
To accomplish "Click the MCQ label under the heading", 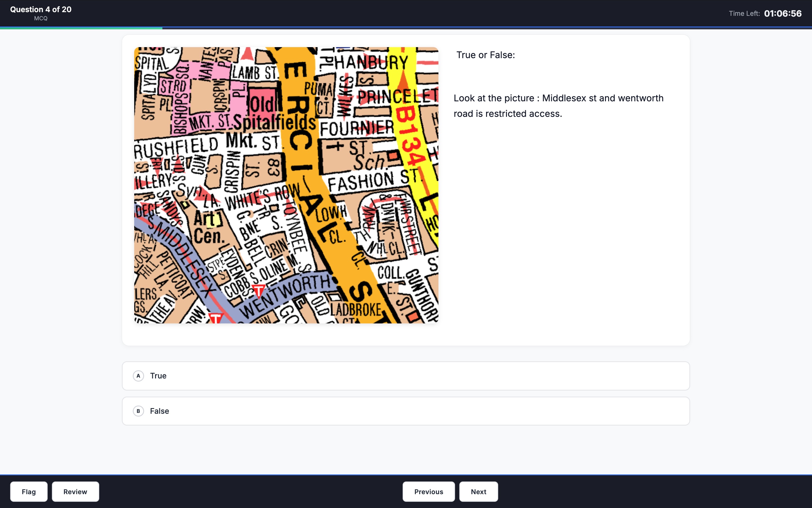I will pos(41,18).
